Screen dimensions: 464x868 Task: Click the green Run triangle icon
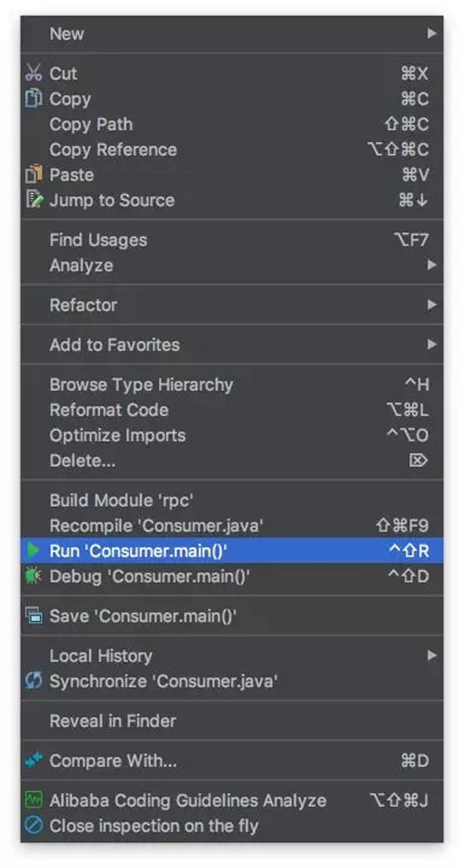(33, 551)
